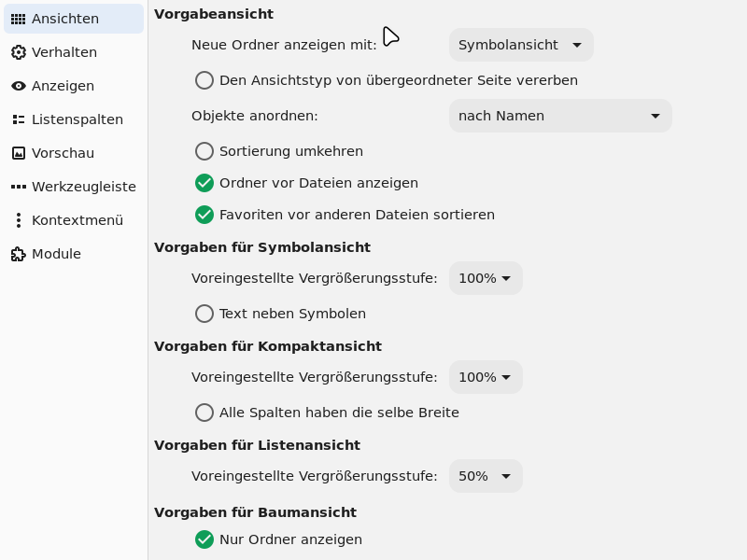Disable 'Favoriten vor anderen Dateien sortieren'
The height and width of the screenshot is (560, 747).
(204, 215)
